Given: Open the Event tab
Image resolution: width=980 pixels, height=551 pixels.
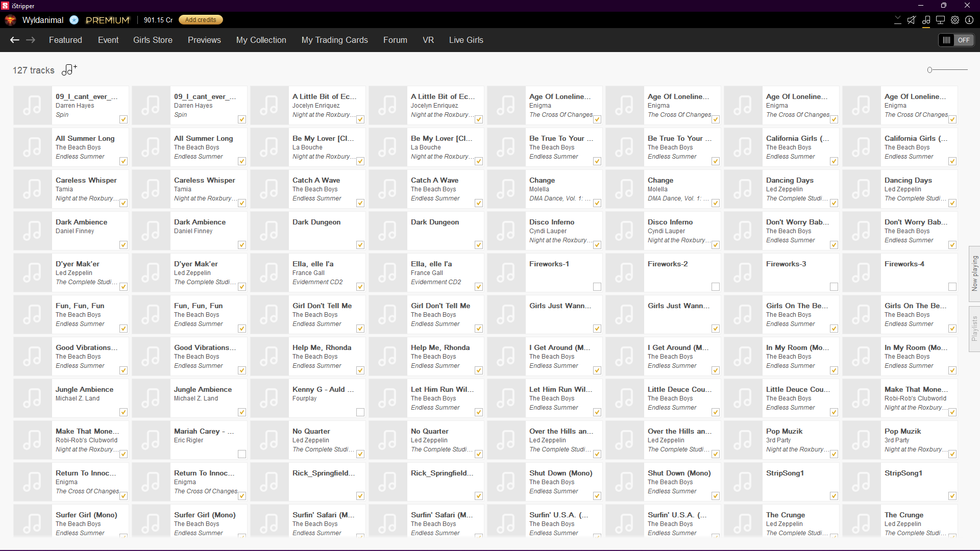Looking at the screenshot, I should tap(108, 40).
